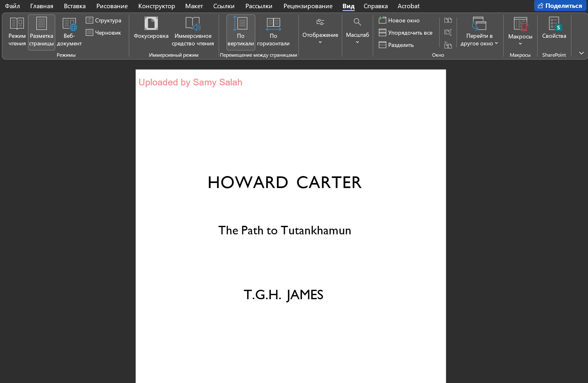Open Веб-документ view

69,32
